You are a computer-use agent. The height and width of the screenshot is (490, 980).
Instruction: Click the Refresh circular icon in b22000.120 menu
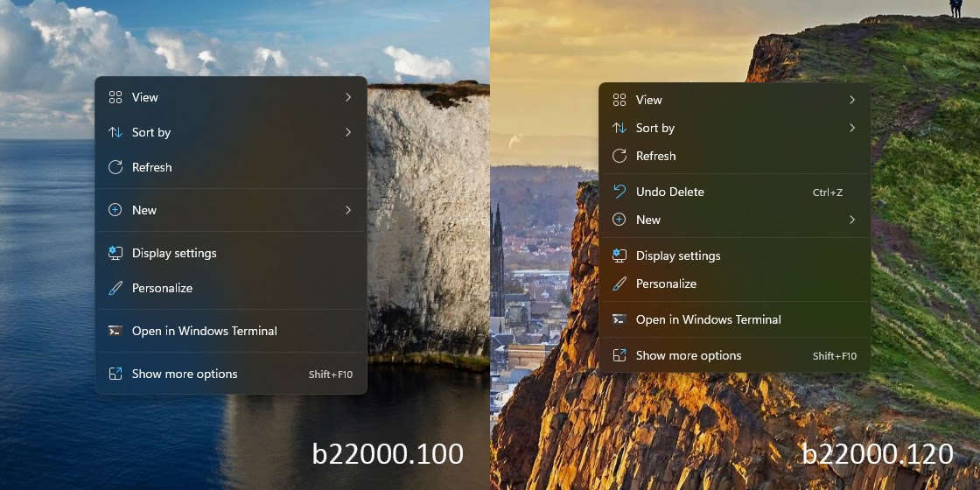(619, 156)
